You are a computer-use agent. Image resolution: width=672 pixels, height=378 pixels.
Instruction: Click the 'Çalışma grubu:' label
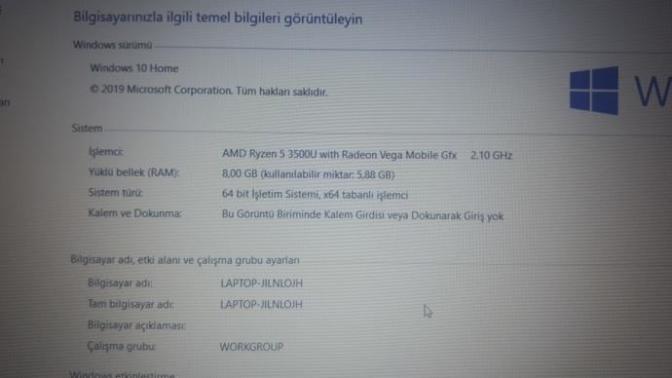(121, 346)
